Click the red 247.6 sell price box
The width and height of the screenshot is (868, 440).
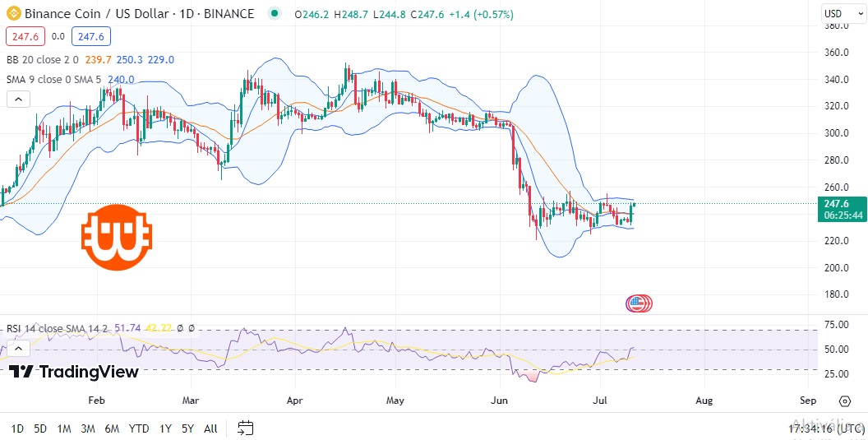(26, 36)
